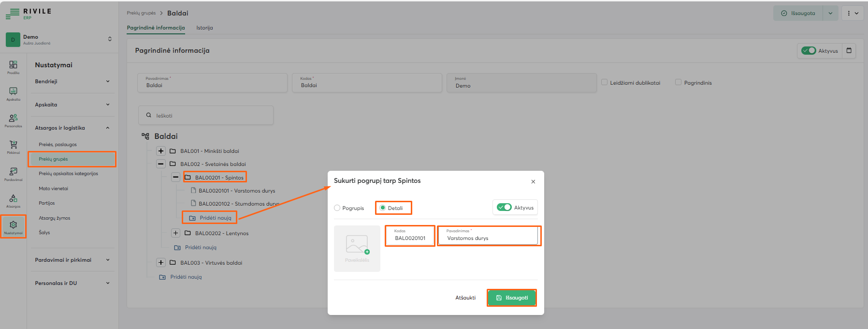Screen dimensions: 868x329
Task: Check the Leidžiami dublikatai checkbox
Action: [604, 82]
